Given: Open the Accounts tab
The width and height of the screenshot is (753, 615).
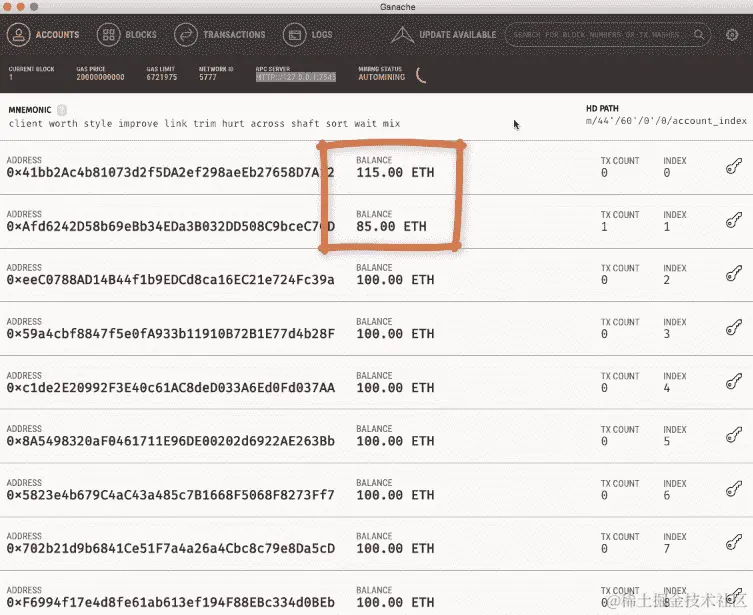Looking at the screenshot, I should [43, 35].
